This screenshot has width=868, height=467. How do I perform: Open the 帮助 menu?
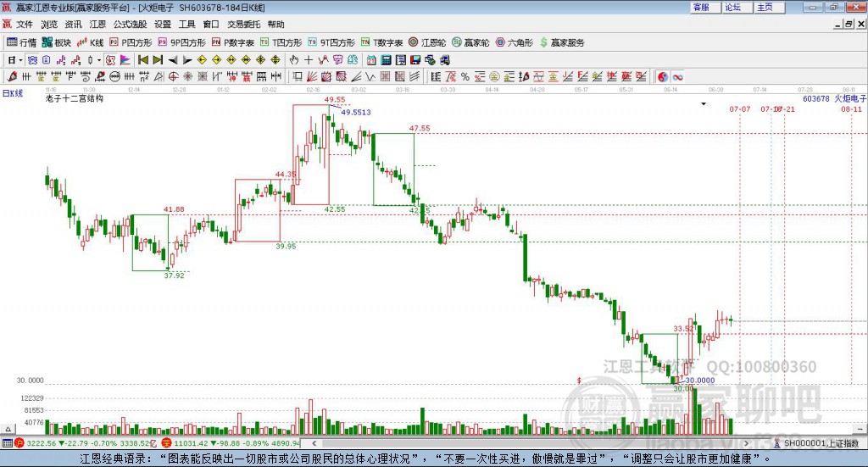click(275, 25)
